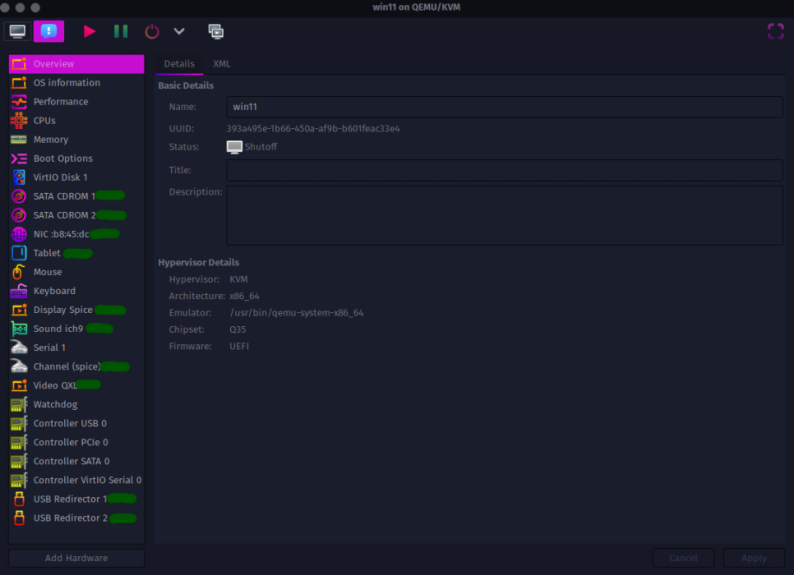
Task: Click the empty Title input field
Action: (x=504, y=170)
